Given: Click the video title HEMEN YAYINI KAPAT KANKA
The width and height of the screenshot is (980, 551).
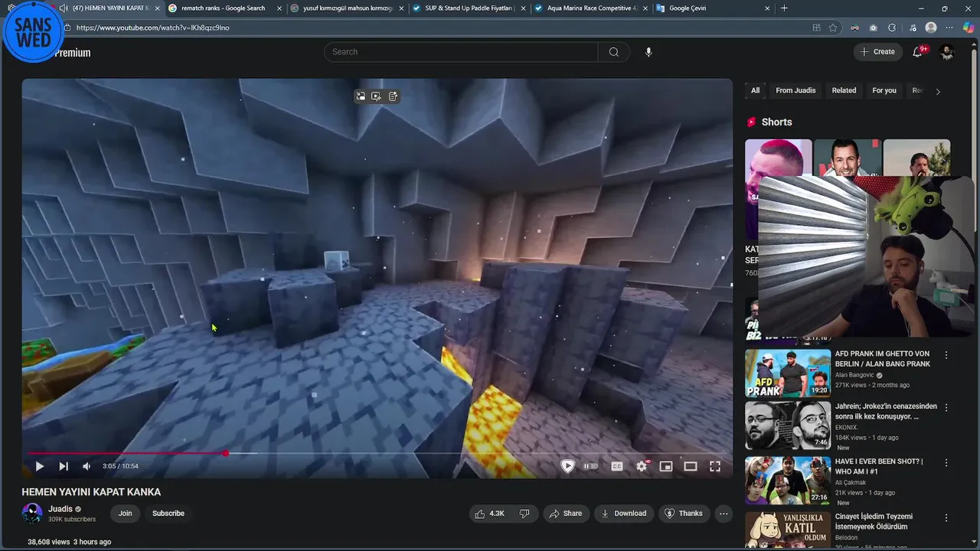Looking at the screenshot, I should (x=91, y=492).
